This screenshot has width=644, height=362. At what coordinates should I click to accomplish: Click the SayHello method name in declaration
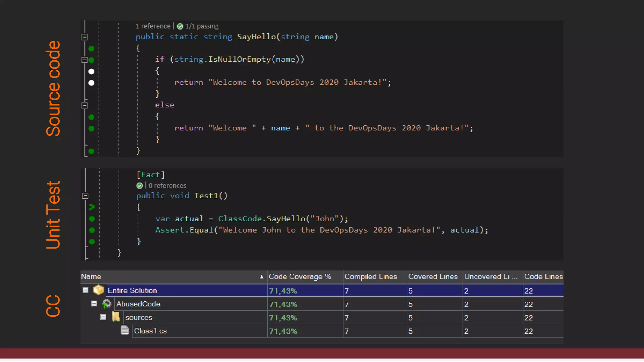[256, 37]
